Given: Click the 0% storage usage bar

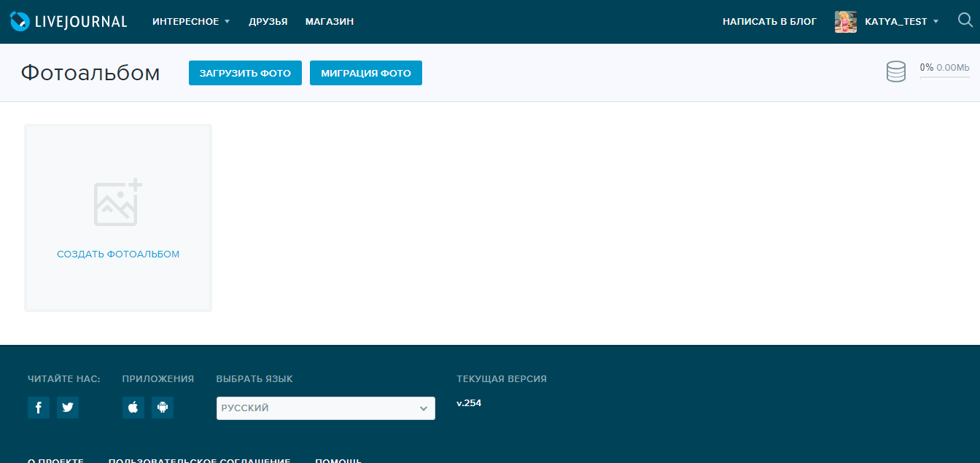Looking at the screenshot, I should coord(944,72).
